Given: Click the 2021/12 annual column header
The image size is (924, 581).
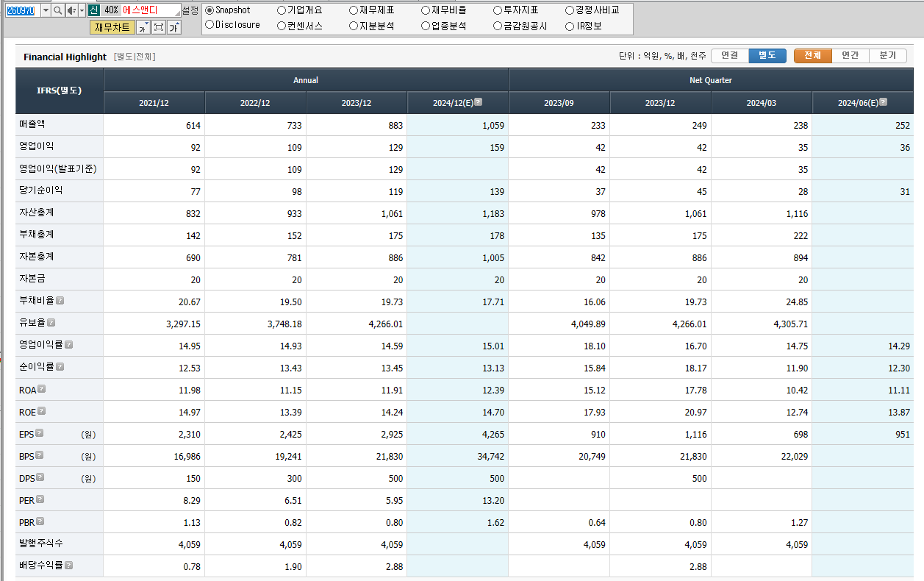Looking at the screenshot, I should pyautogui.click(x=154, y=103).
